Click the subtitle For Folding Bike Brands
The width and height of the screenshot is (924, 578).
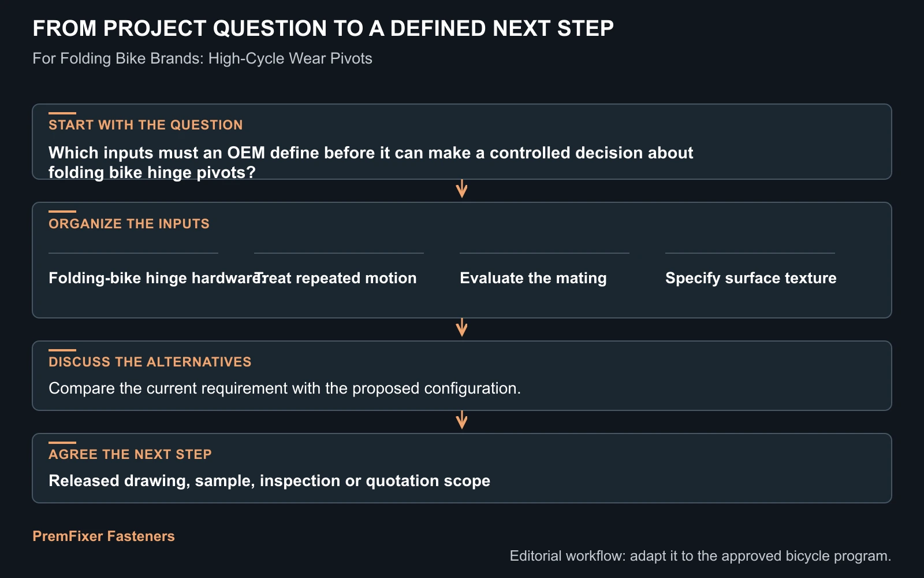[202, 58]
